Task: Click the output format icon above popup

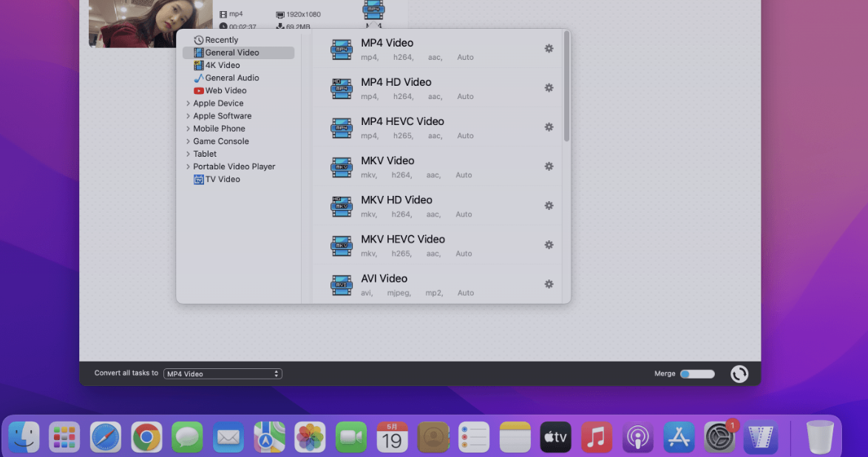Action: pyautogui.click(x=373, y=9)
